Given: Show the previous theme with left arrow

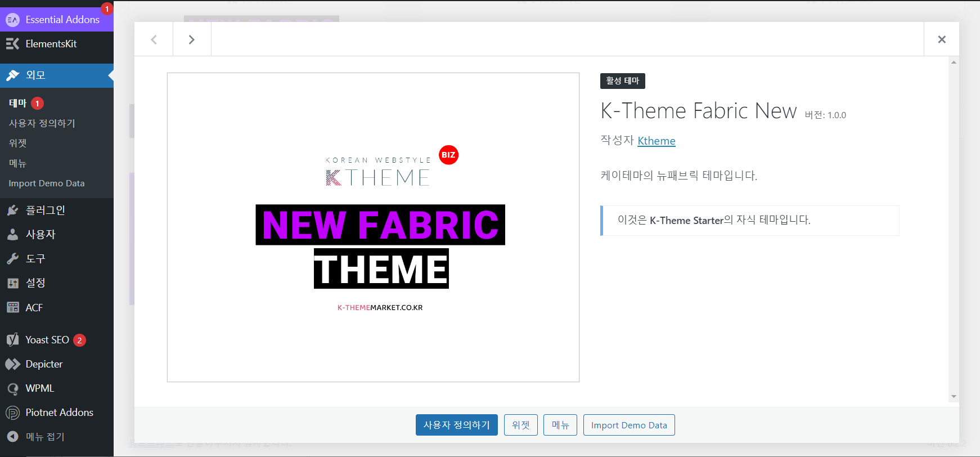Looking at the screenshot, I should [x=154, y=39].
